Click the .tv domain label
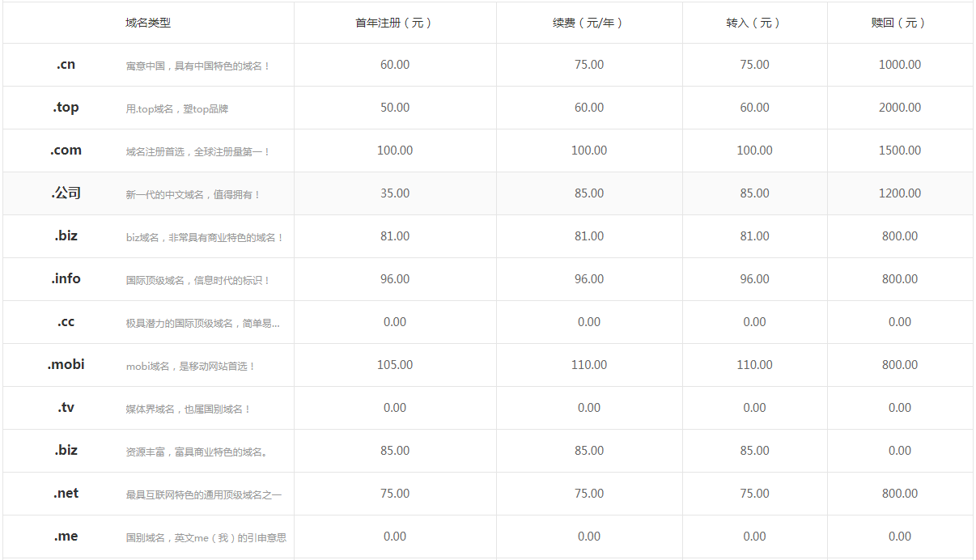Viewport: 976px width, 560px height. (66, 408)
